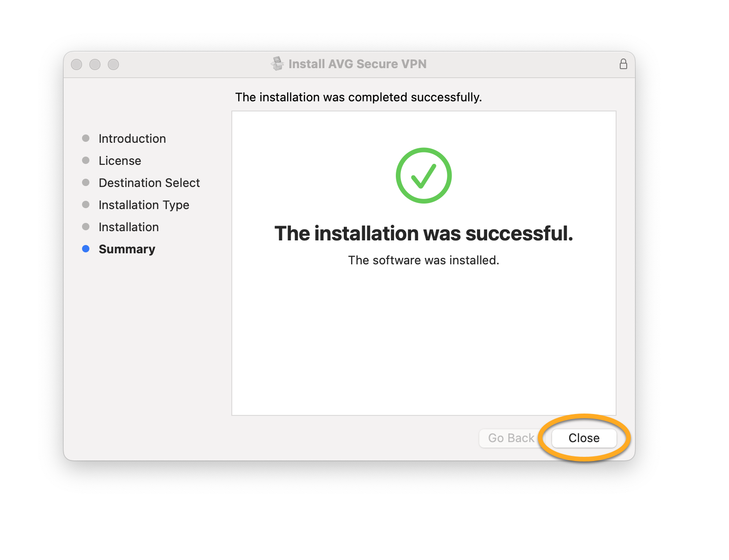
Task: Click the "The installation was successful." heading
Action: tap(423, 233)
